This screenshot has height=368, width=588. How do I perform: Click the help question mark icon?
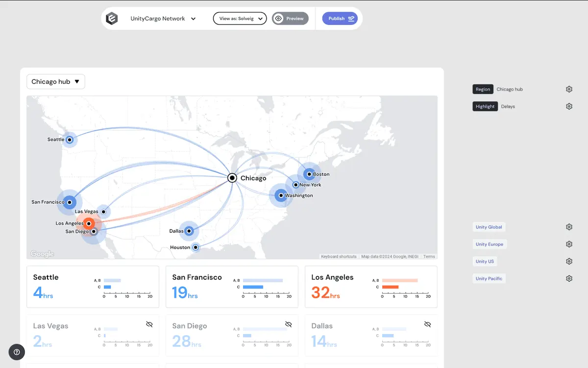(17, 352)
